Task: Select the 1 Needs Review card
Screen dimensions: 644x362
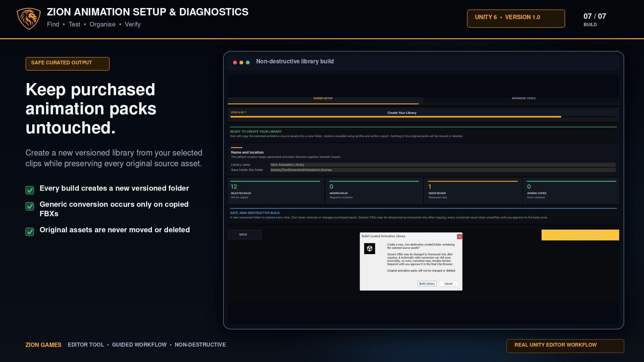Action: click(x=473, y=191)
